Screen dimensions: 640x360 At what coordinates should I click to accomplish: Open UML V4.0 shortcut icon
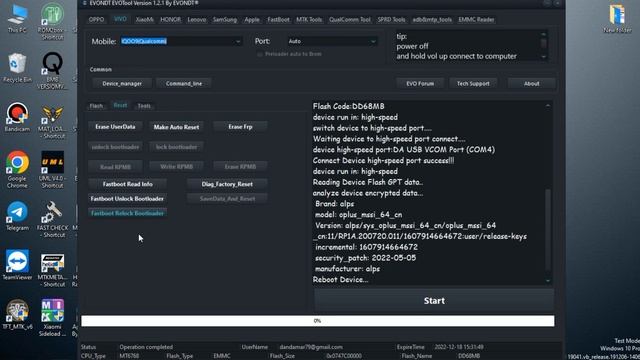tap(52, 169)
